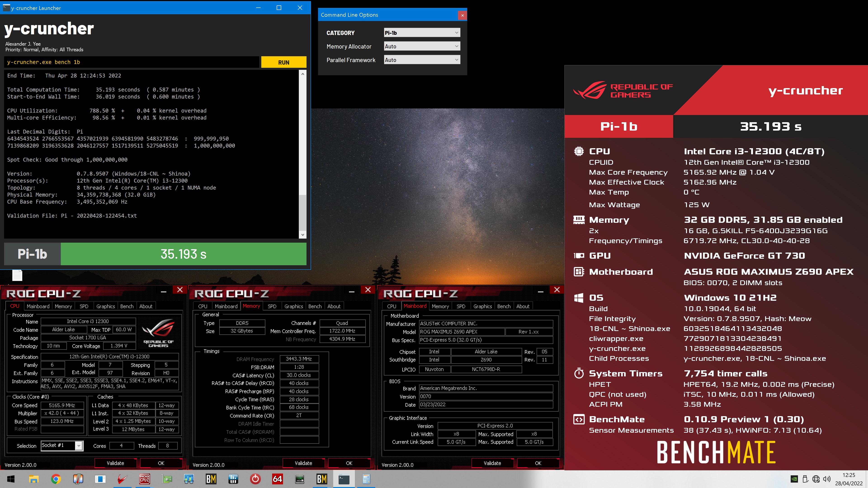Open the green graphics card taskbar icon
868x488 pixels.
(167, 479)
